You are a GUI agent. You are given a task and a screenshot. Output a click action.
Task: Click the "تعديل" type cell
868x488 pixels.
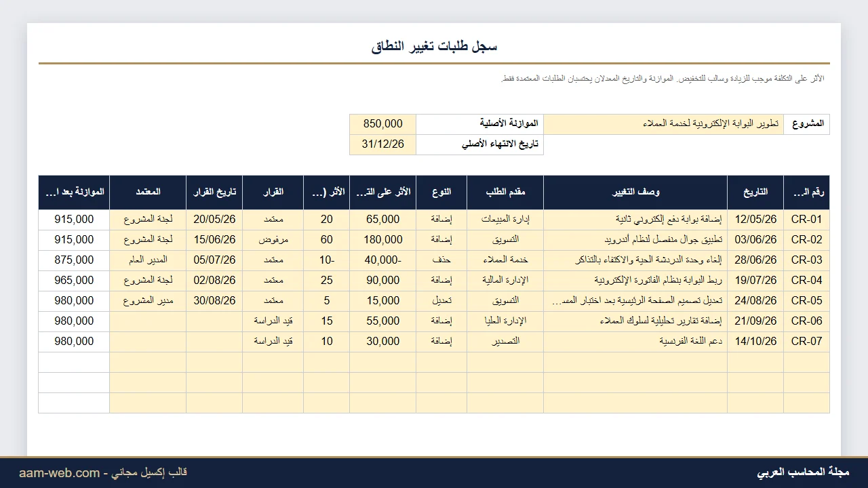tap(441, 301)
